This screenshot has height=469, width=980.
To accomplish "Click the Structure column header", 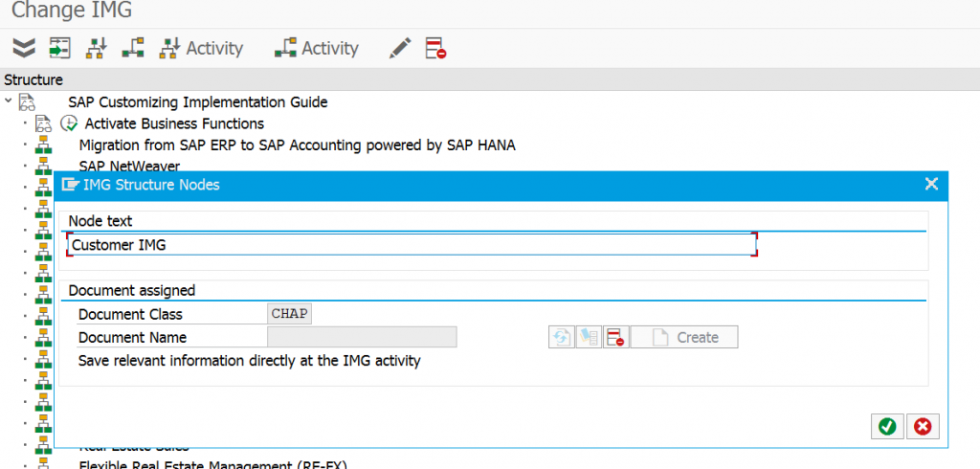I will [33, 79].
